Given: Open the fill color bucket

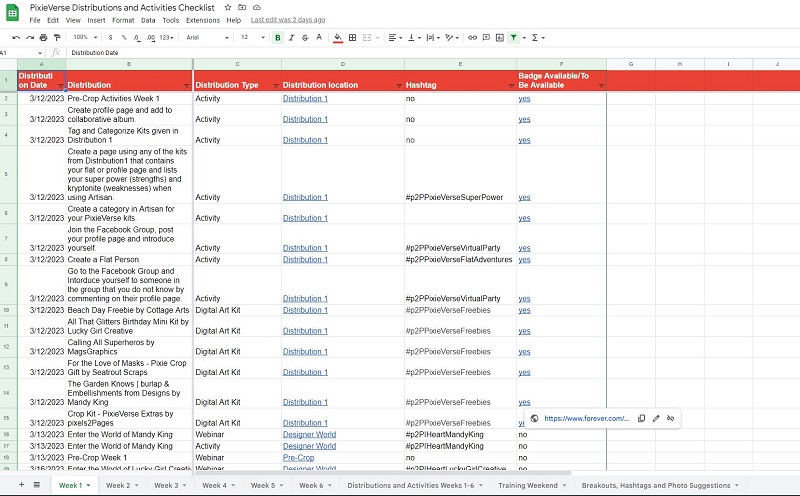Looking at the screenshot, I should (x=338, y=38).
